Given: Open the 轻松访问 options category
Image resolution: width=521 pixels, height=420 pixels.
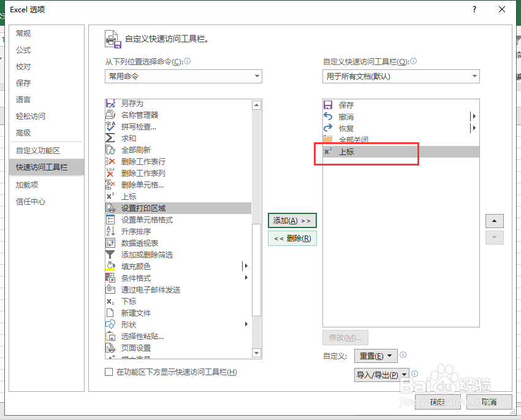Looking at the screenshot, I should pyautogui.click(x=47, y=116).
